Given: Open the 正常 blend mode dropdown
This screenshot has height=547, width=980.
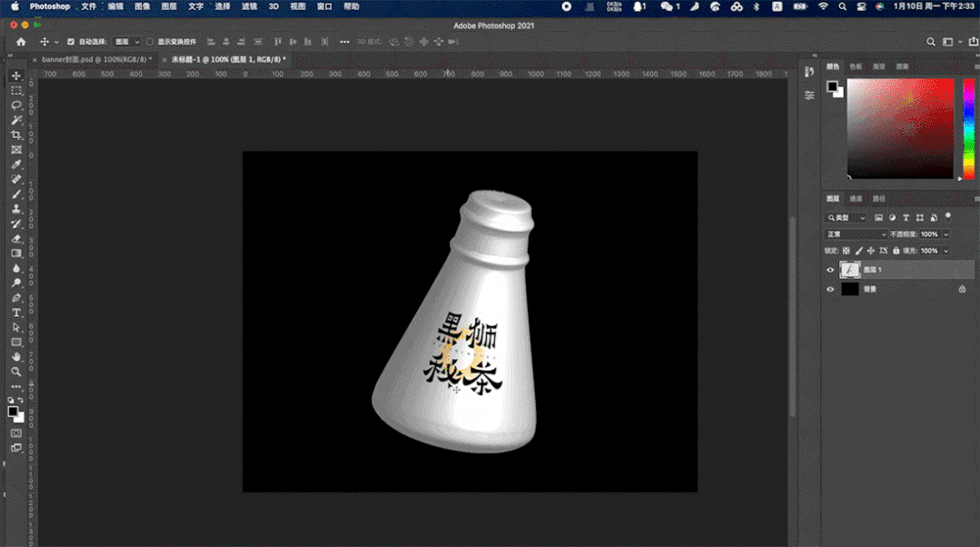Looking at the screenshot, I should click(x=856, y=234).
